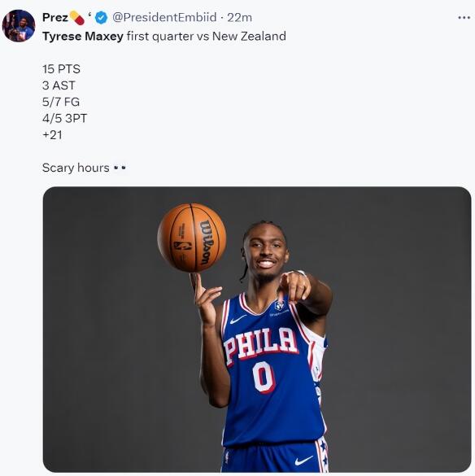This screenshot has width=475, height=476.
Task: Click the 4/5 3PT stat line
Action: coord(64,118)
